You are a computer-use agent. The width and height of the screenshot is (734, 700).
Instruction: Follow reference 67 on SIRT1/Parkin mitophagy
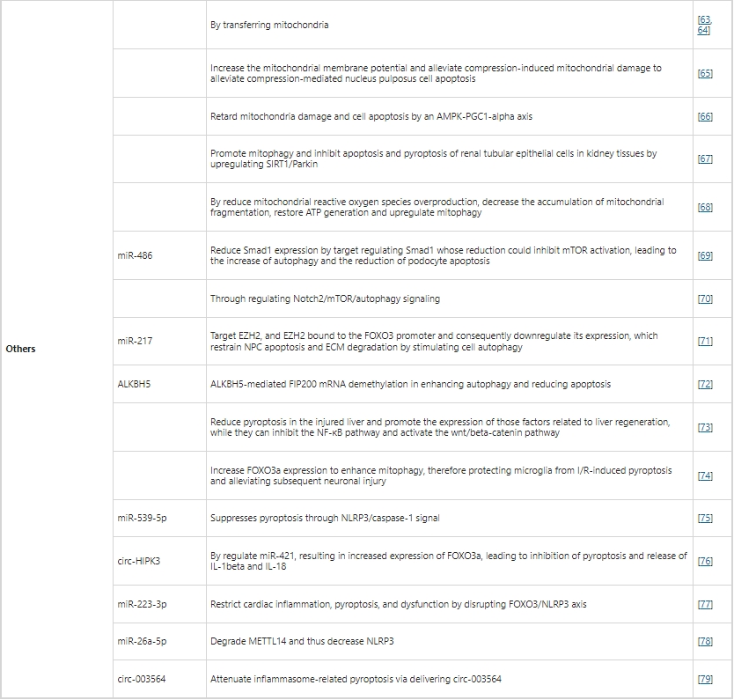pyautogui.click(x=705, y=158)
